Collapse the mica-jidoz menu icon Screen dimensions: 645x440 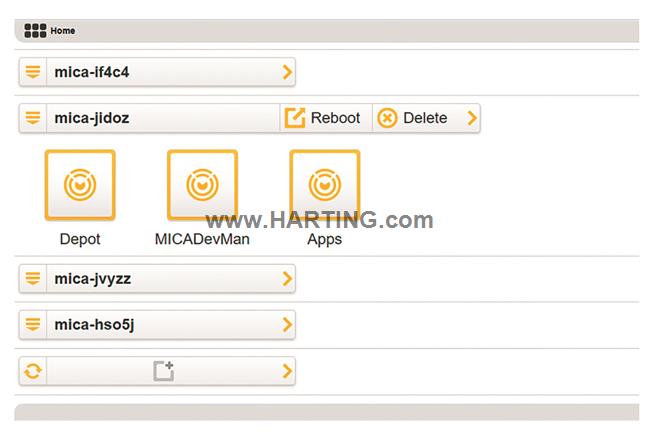click(x=33, y=118)
